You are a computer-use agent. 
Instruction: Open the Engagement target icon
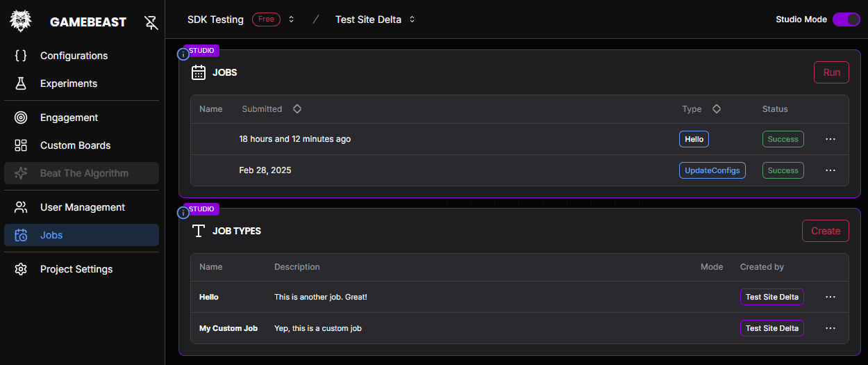pyautogui.click(x=21, y=117)
